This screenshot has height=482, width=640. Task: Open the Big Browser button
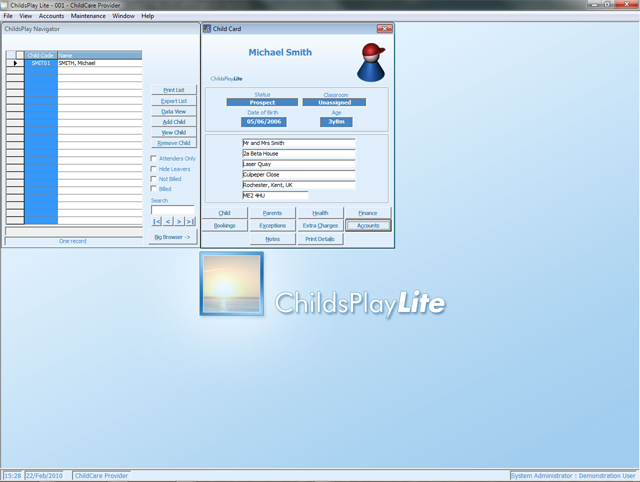[173, 237]
